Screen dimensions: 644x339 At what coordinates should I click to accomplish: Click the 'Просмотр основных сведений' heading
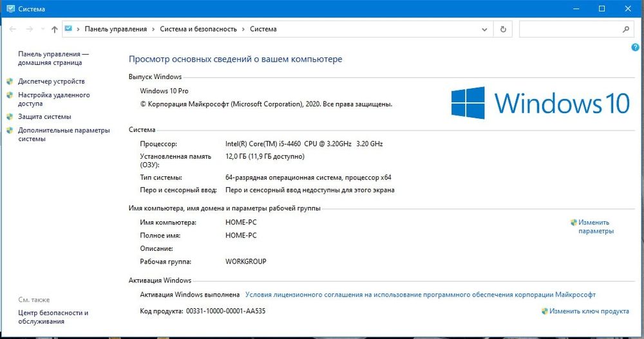coord(235,59)
